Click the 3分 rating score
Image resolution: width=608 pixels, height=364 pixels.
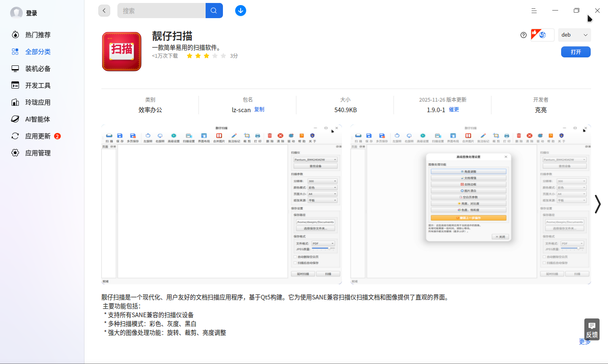(x=234, y=56)
